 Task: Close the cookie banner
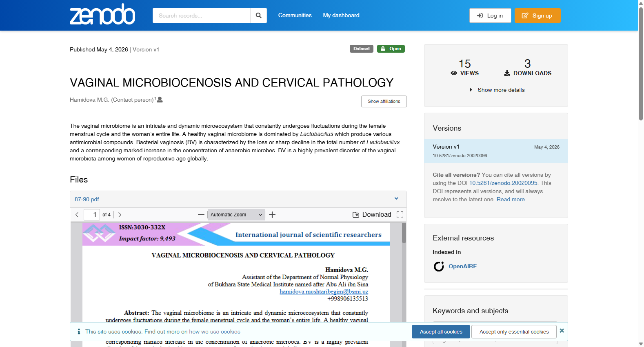(x=562, y=331)
